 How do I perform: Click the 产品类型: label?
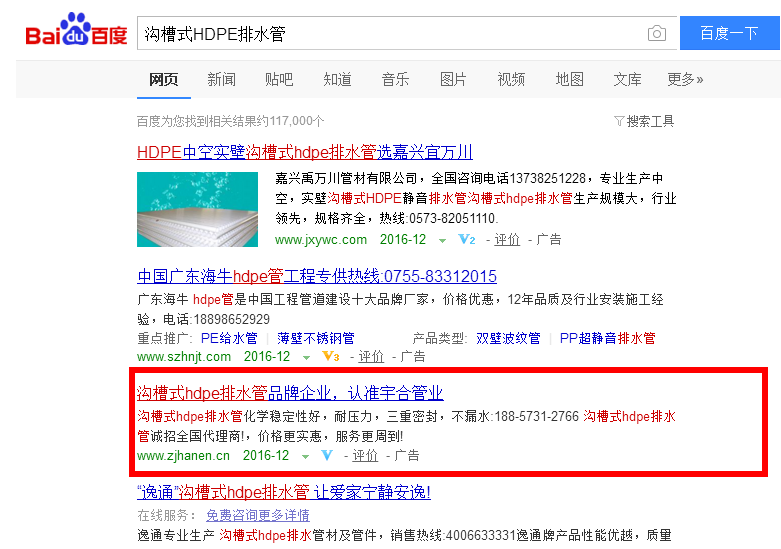[x=440, y=338]
